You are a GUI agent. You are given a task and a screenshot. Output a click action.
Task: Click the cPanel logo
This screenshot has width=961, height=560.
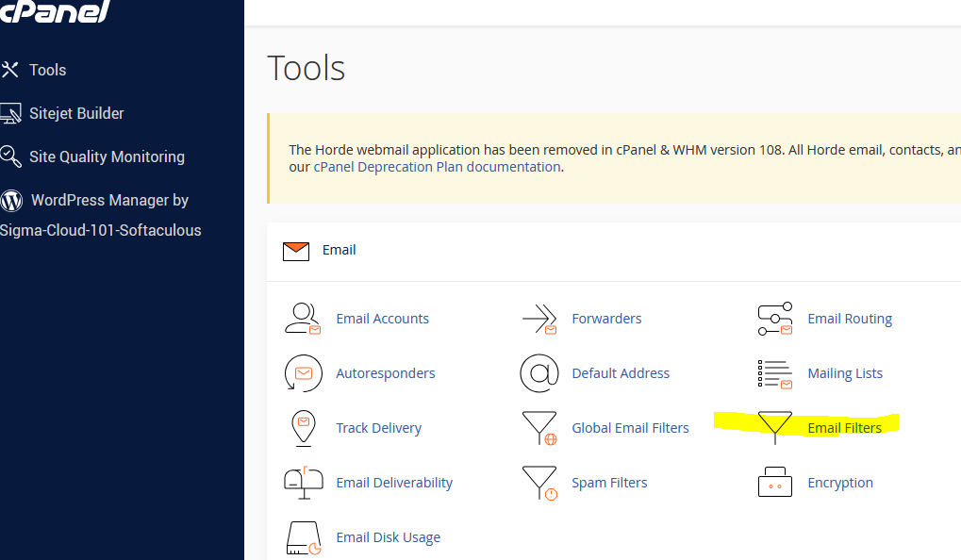click(55, 11)
